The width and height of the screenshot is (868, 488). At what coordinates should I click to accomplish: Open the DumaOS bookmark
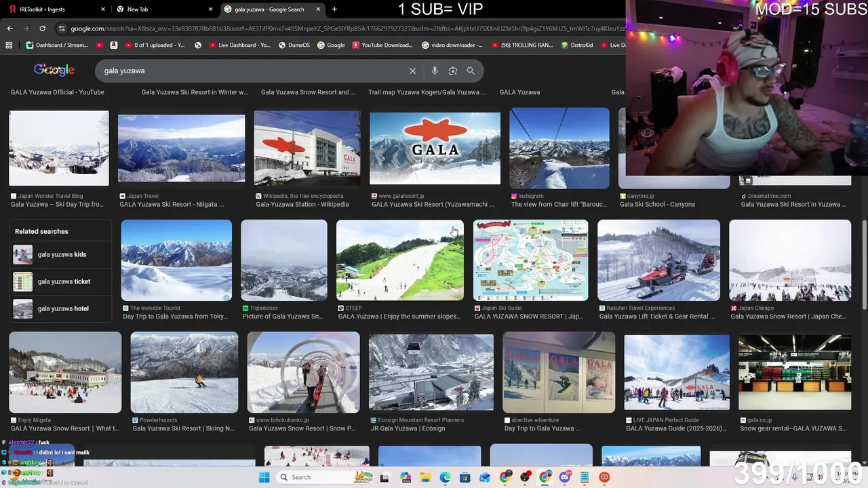pyautogui.click(x=294, y=45)
